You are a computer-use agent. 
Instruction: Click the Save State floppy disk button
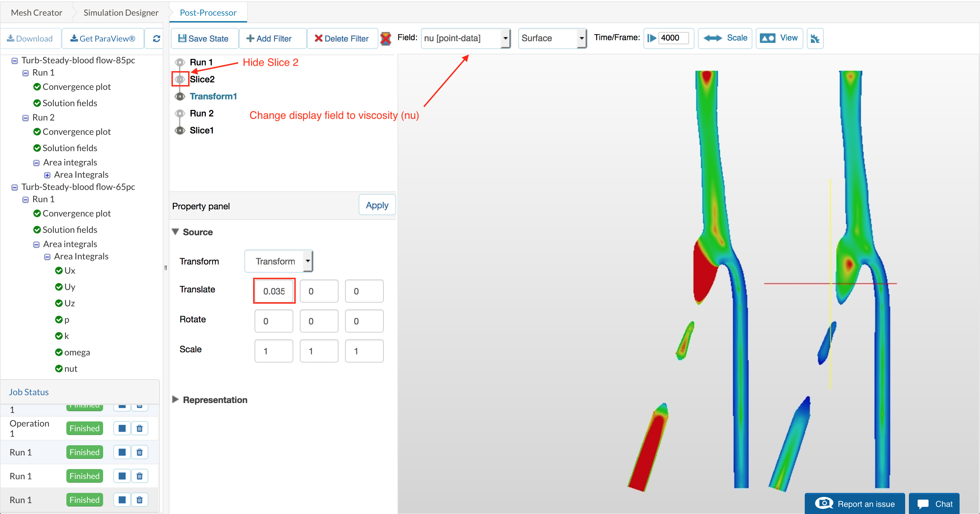(x=204, y=38)
